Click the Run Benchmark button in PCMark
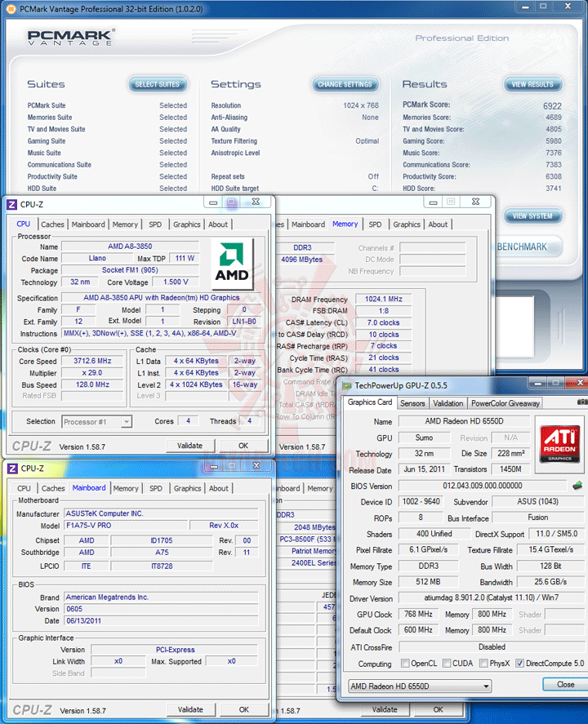 click(x=527, y=247)
